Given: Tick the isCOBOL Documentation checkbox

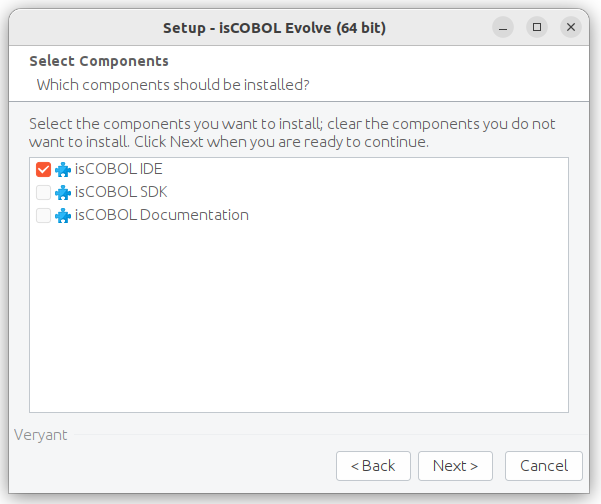Looking at the screenshot, I should 43,215.
